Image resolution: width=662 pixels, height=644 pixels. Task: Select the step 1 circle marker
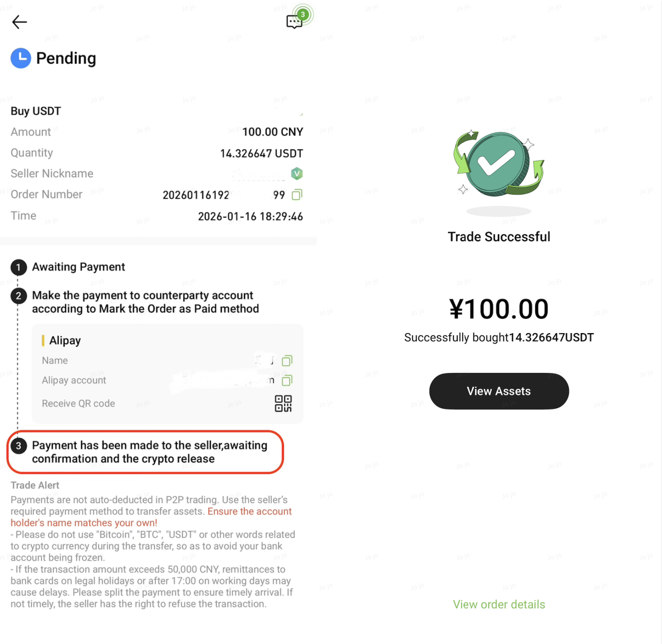(18, 267)
